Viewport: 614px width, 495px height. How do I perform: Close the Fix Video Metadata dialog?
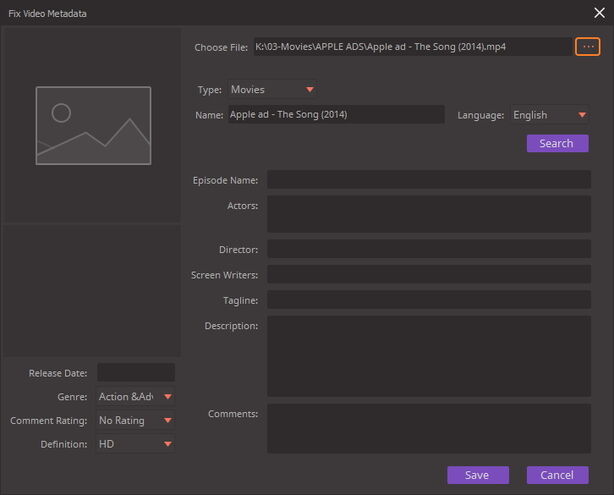point(599,13)
